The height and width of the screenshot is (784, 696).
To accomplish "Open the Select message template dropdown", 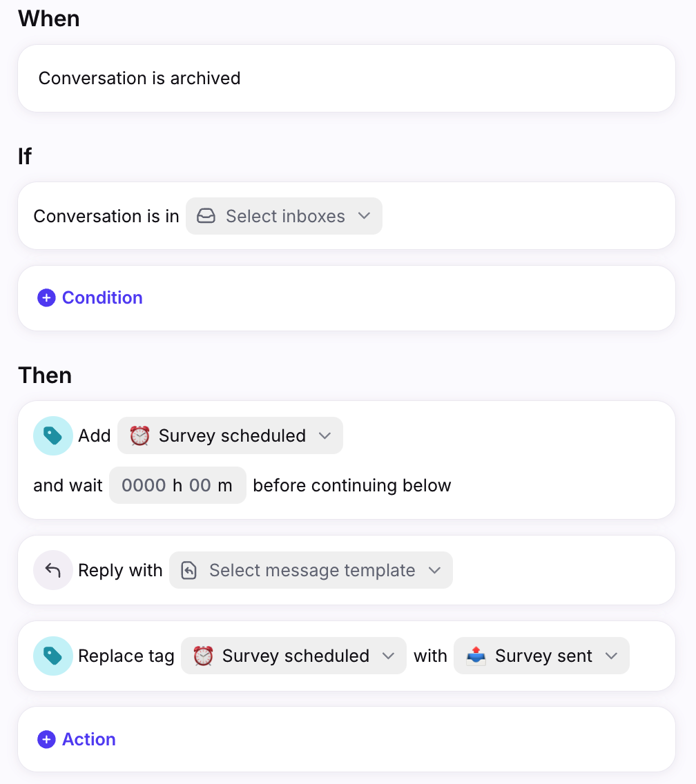I will point(311,570).
